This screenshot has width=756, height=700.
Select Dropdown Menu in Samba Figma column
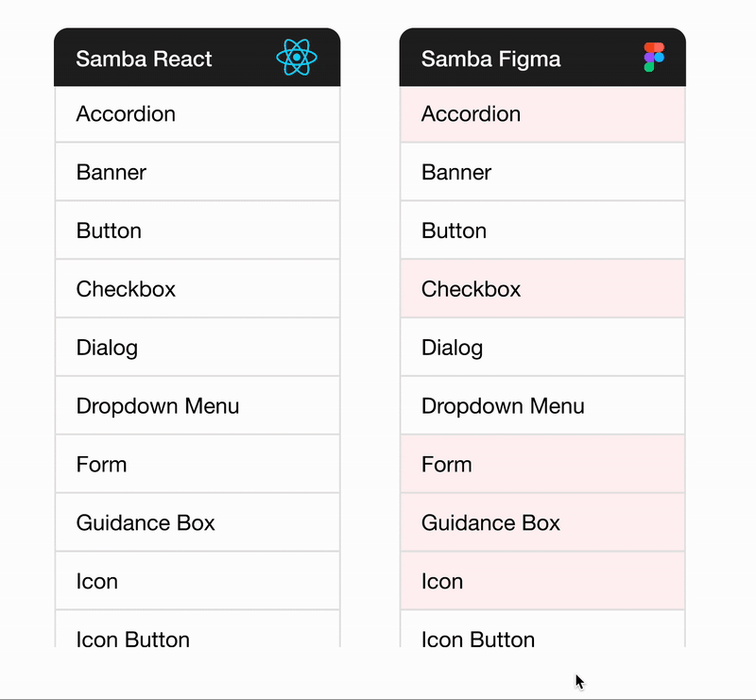[x=542, y=405]
